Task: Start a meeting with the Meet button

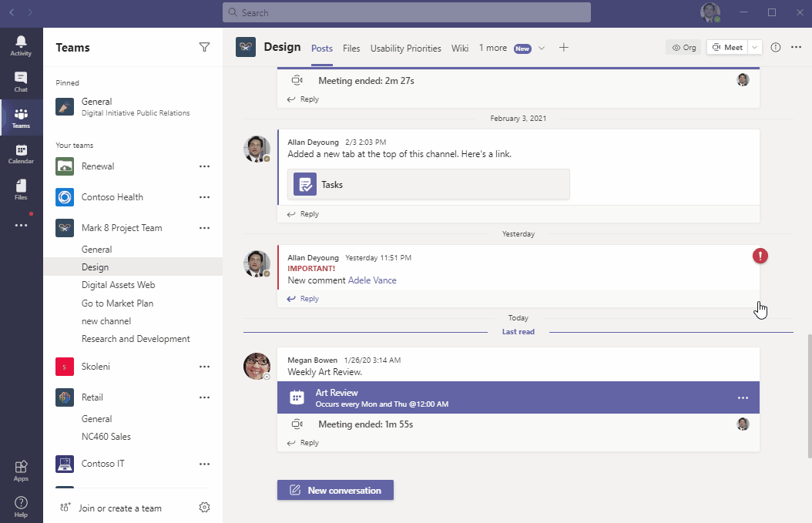Action: point(727,47)
